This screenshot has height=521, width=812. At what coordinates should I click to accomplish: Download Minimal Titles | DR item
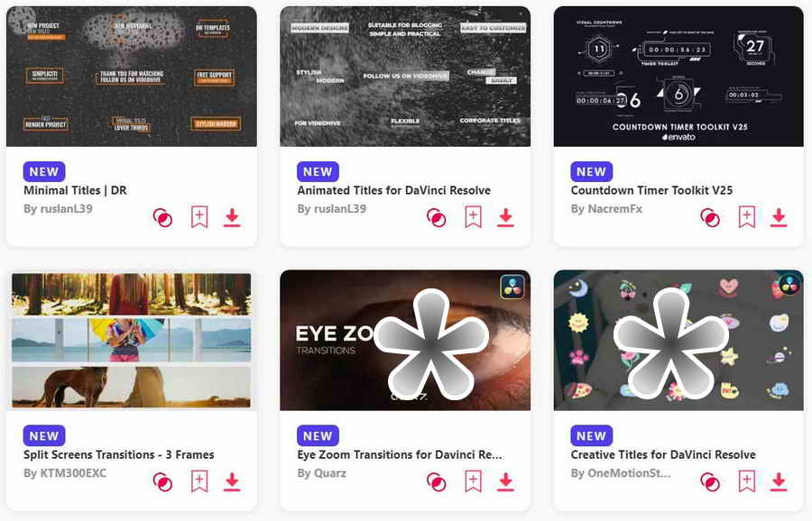click(x=232, y=218)
